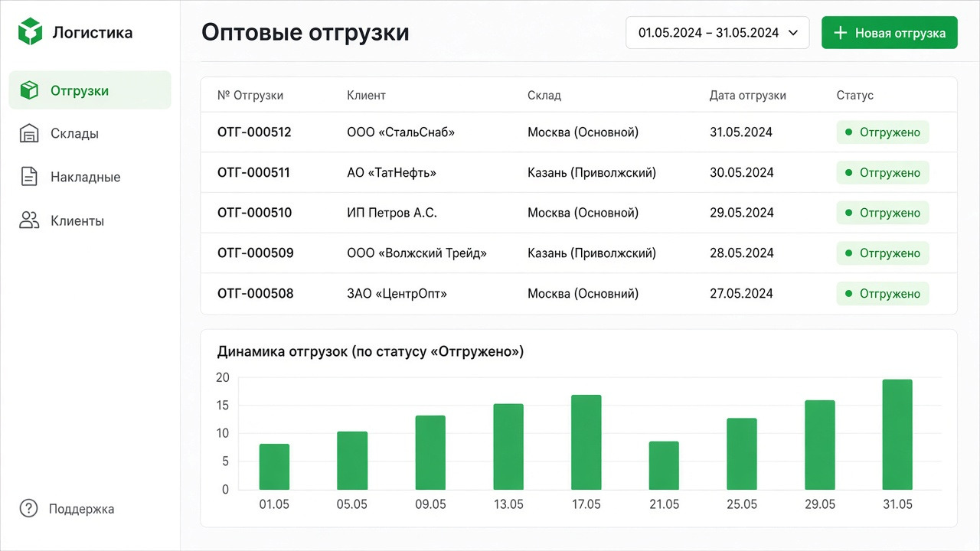Click the № Отгрузки column header
The width and height of the screenshot is (980, 551).
(x=250, y=96)
